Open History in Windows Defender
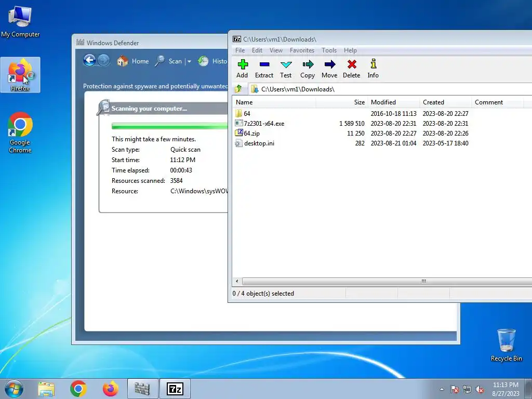 click(212, 61)
